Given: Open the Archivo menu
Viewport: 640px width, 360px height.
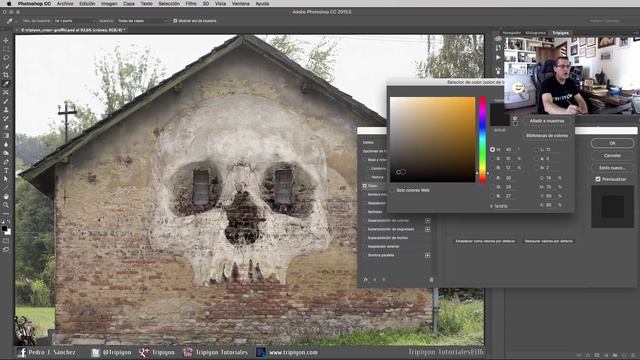Looking at the screenshot, I should (65, 4).
